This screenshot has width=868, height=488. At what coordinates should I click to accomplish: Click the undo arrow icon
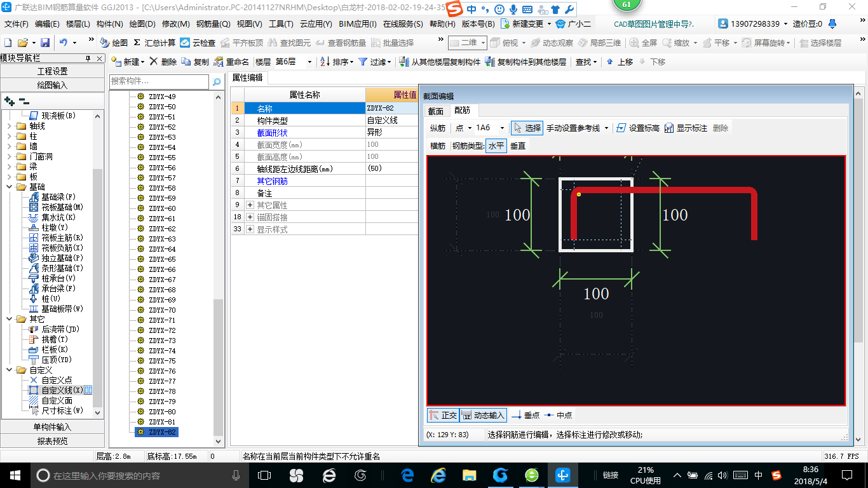pos(64,43)
